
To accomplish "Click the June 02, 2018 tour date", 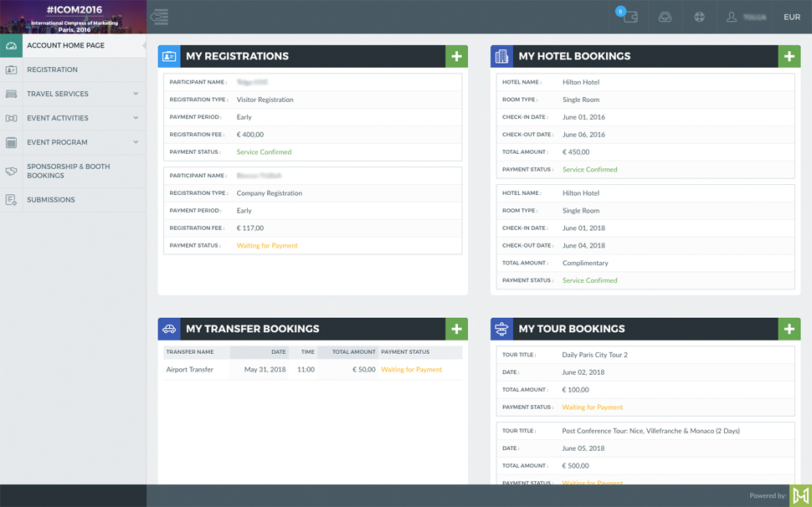I will tap(583, 372).
